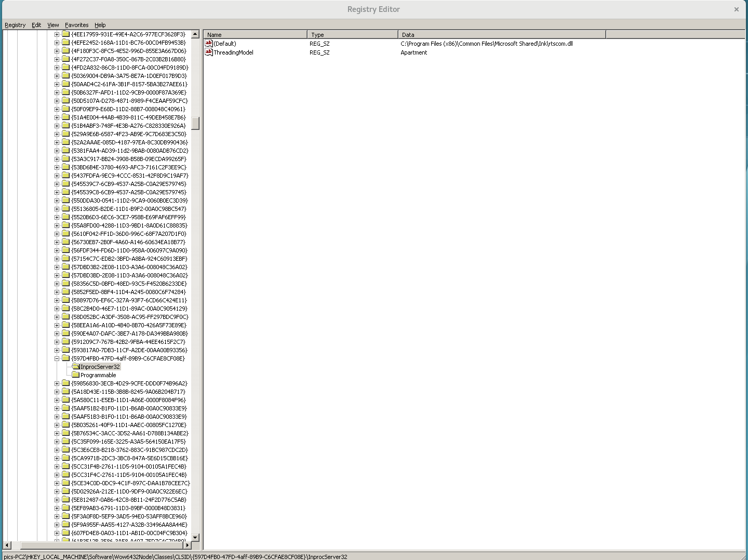Viewport: 748px width, 560px height.
Task: Click the string icon of ThreadingModel value
Action: pyautogui.click(x=209, y=52)
